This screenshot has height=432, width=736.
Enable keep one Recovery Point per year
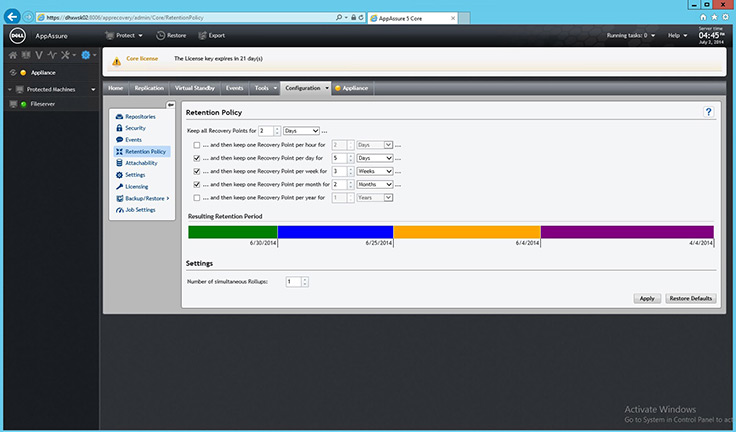197,198
